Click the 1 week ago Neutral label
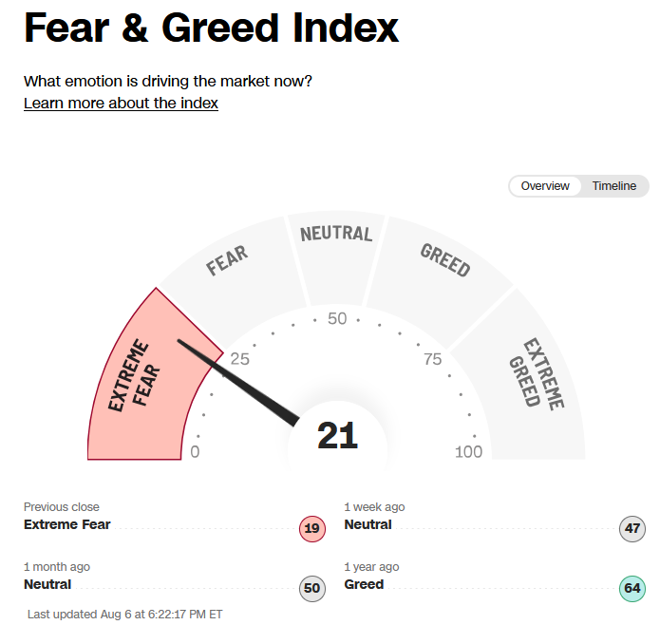Image resolution: width=660 pixels, height=644 pixels. tap(368, 525)
